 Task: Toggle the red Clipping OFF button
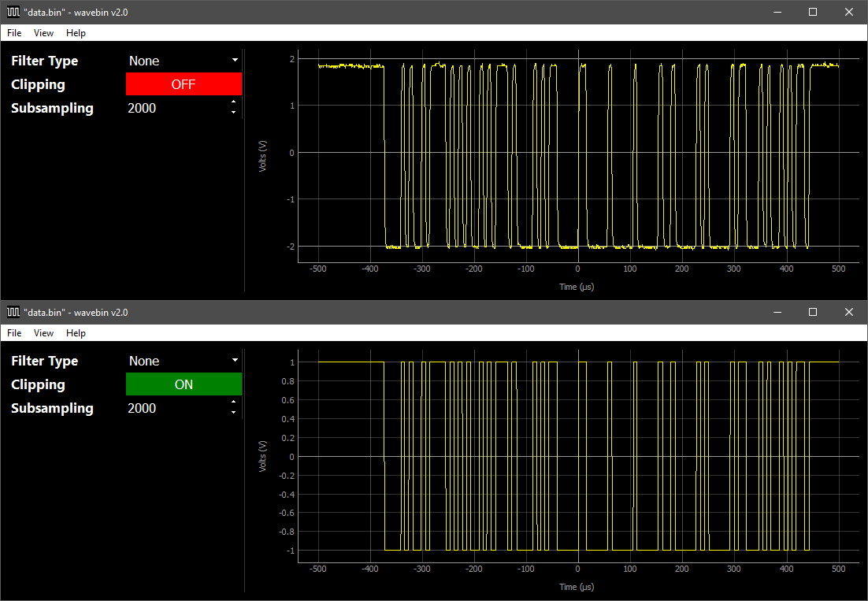(x=184, y=84)
